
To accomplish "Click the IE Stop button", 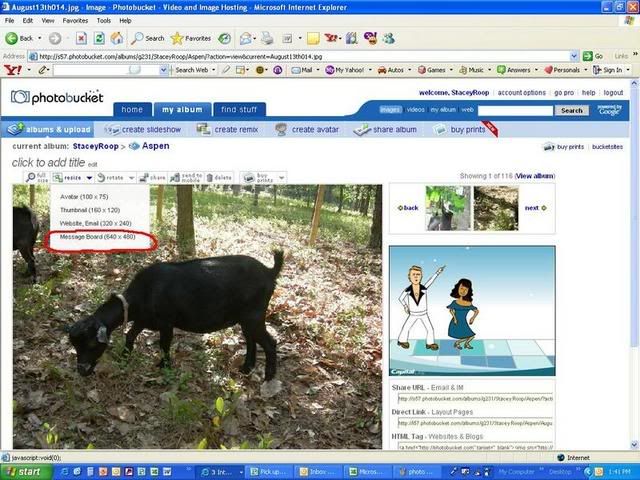I will coord(81,38).
